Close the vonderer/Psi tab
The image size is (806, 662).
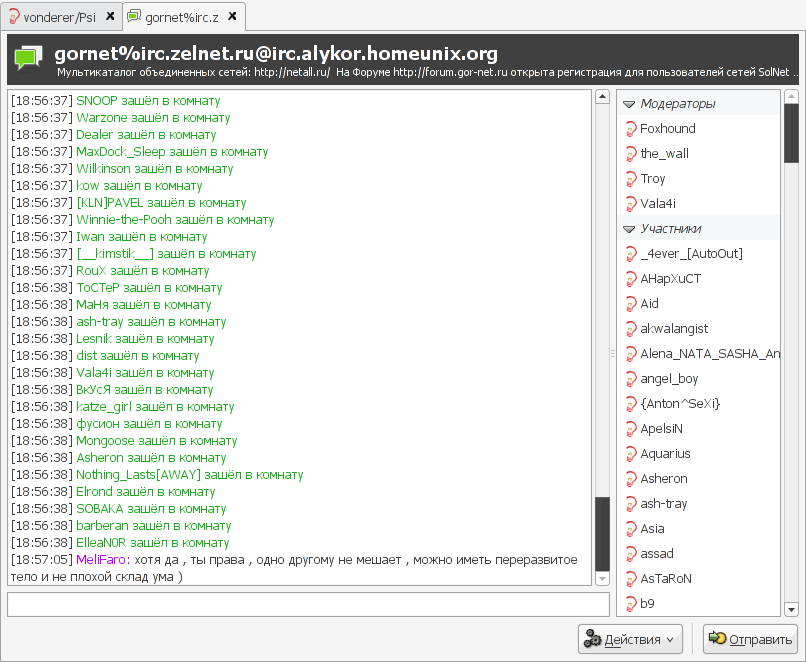pyautogui.click(x=109, y=17)
